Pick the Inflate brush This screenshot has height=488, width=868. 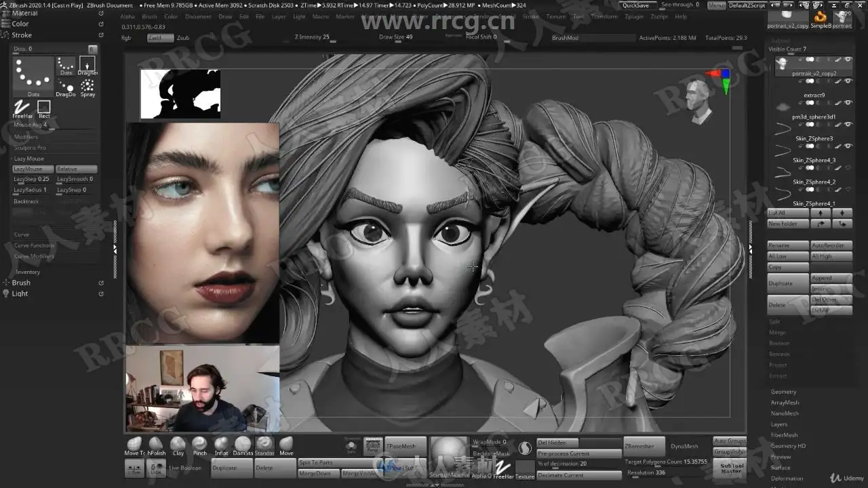(x=221, y=446)
